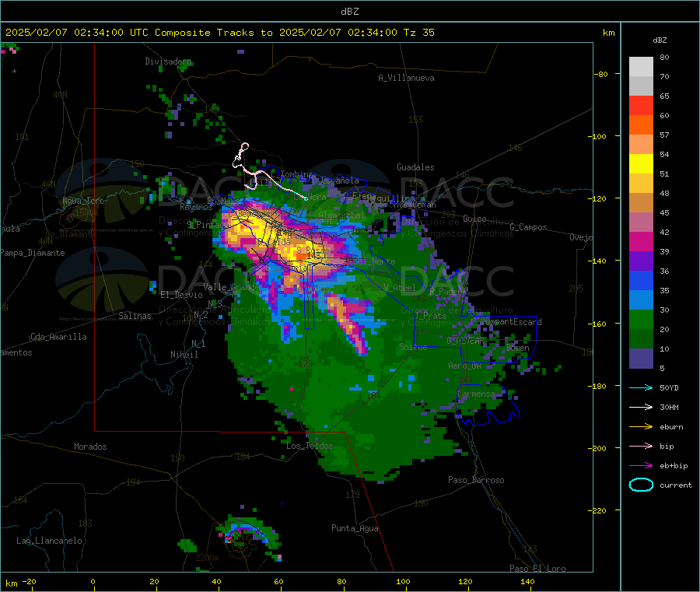
Task: Click the '-80' tick on the vertical axis
Action: [600, 74]
